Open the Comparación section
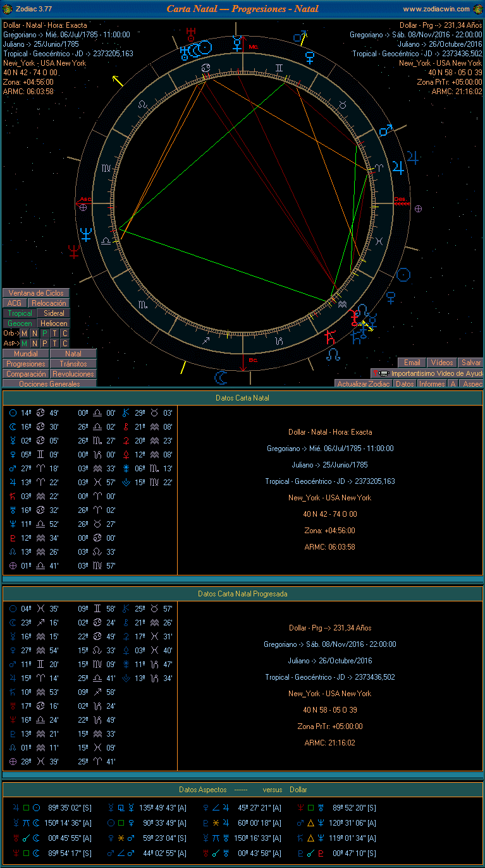Screen dimensions: 485x868 (26, 374)
